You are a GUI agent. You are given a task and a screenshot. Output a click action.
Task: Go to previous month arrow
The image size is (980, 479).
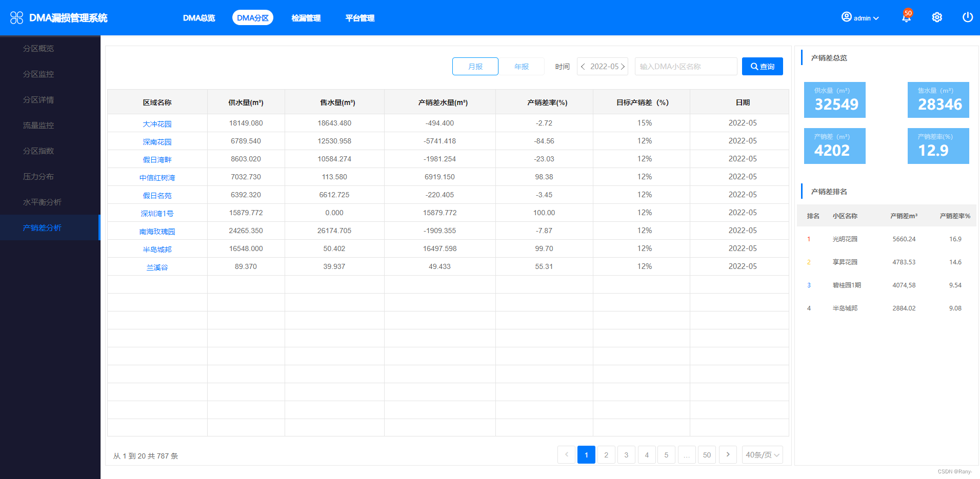pos(583,67)
